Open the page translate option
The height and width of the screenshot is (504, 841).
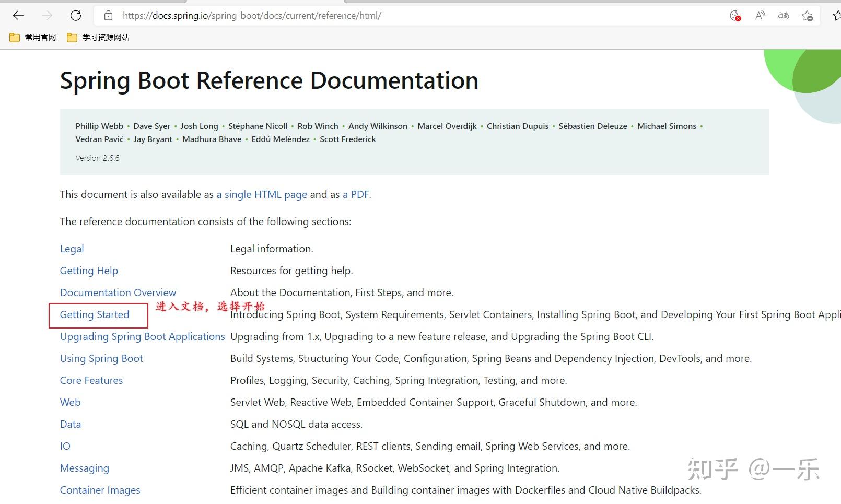(x=783, y=16)
